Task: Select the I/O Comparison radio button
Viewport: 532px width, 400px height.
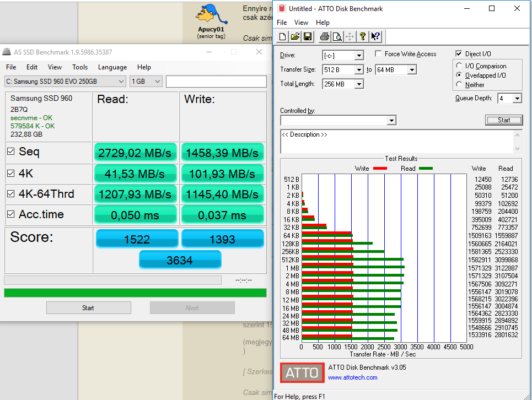Action: tap(459, 66)
